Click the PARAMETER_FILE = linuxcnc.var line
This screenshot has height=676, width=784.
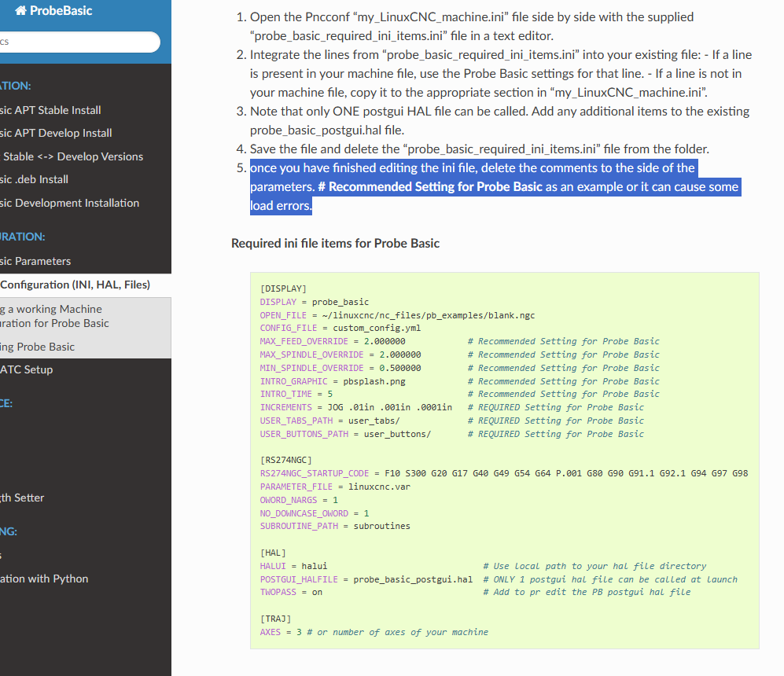335,487
